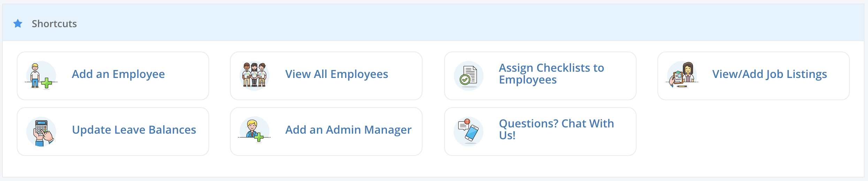Go to View/Add Job Listings

pyautogui.click(x=769, y=74)
